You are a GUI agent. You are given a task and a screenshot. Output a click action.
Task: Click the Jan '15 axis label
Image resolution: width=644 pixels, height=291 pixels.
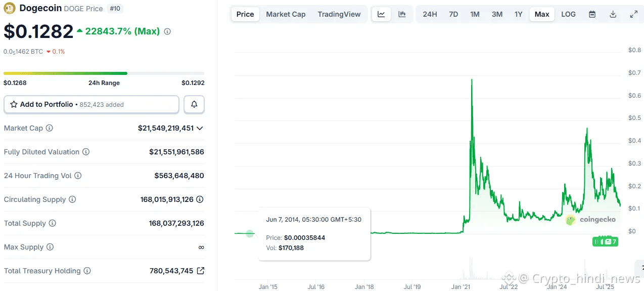click(x=268, y=287)
